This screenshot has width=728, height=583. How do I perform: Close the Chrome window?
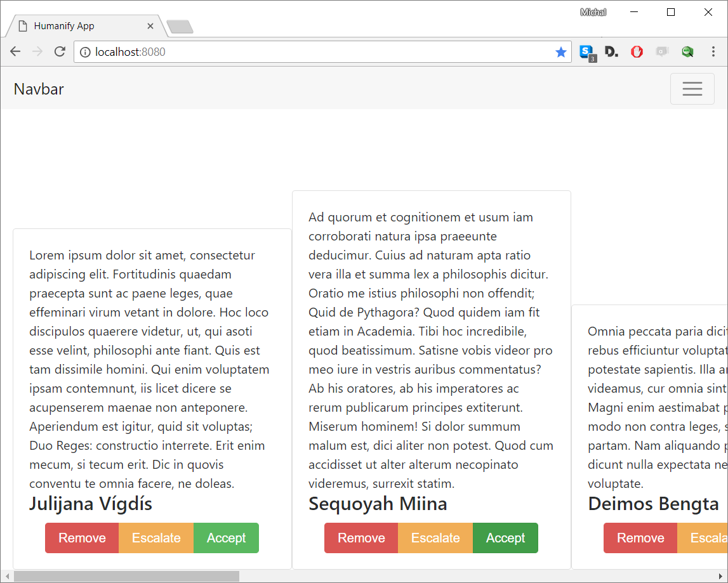tap(708, 12)
